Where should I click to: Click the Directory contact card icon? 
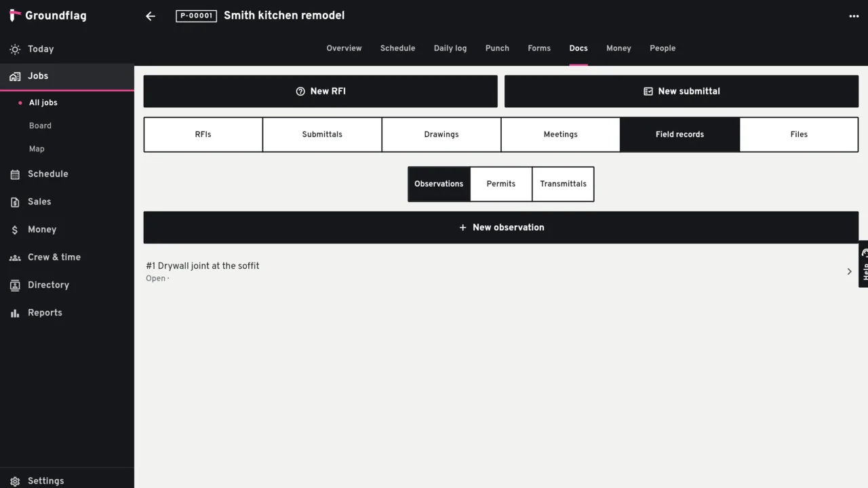click(15, 286)
